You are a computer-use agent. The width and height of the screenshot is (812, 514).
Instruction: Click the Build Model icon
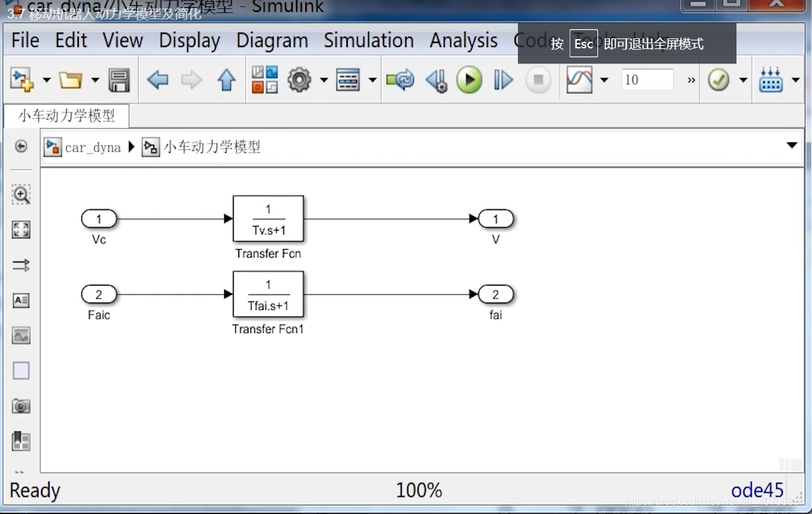pyautogui.click(x=770, y=80)
